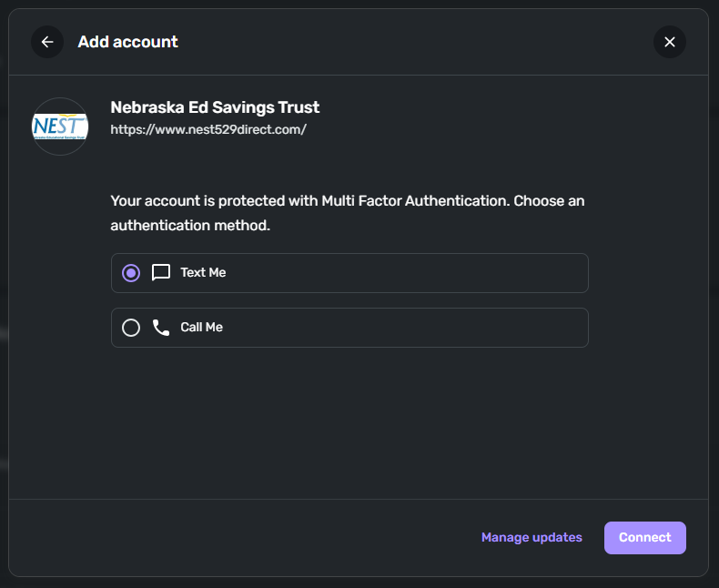Screen dimensions: 719x588
Task: Click the empty footer area left of Manage updates
Action: [237, 538]
